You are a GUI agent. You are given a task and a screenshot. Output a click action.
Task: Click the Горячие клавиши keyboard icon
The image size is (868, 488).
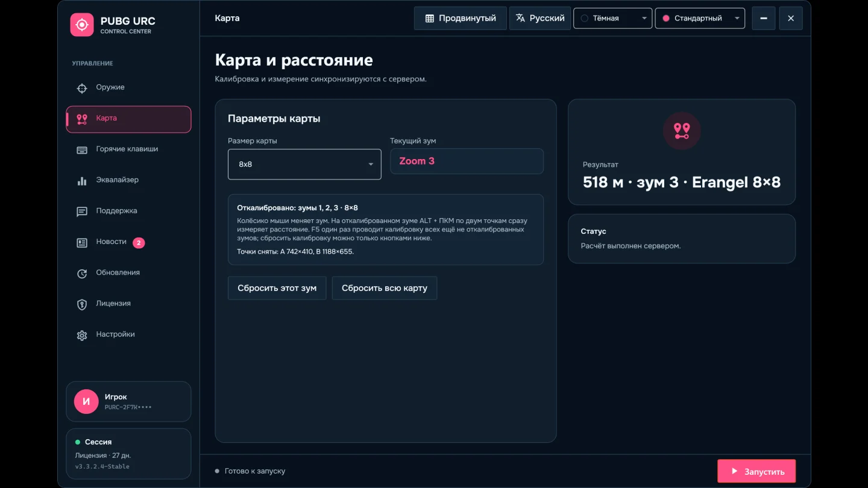[x=82, y=150]
